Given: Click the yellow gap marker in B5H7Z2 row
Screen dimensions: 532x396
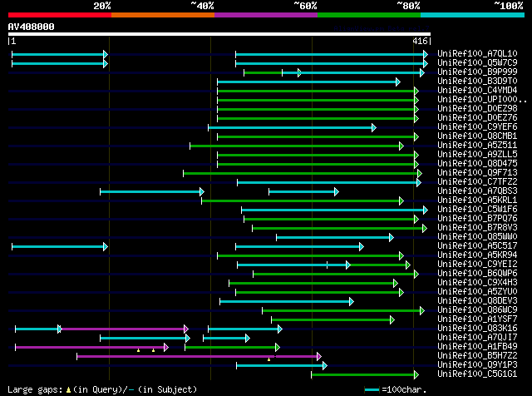Looking at the screenshot, I should 268,359.
